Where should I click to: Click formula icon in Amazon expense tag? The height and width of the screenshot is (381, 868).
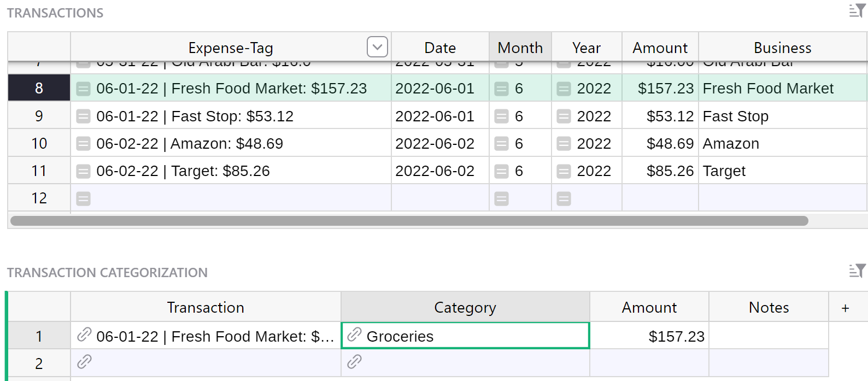pyautogui.click(x=83, y=143)
